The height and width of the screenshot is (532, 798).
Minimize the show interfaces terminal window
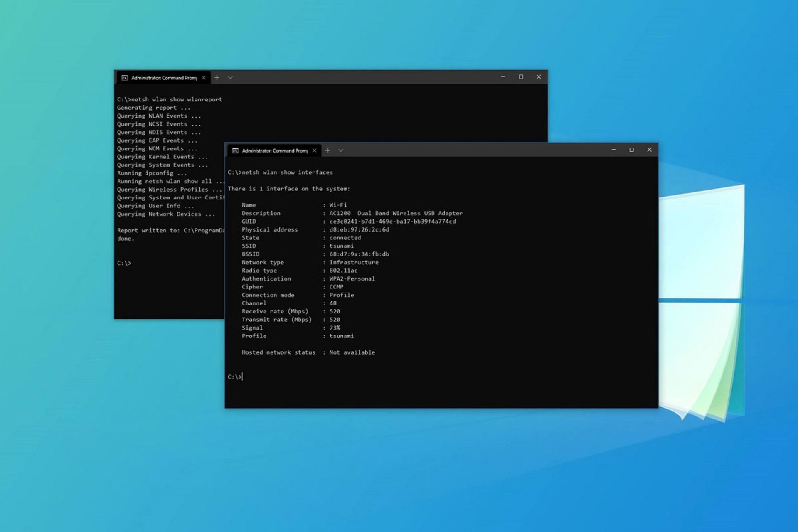(613, 150)
